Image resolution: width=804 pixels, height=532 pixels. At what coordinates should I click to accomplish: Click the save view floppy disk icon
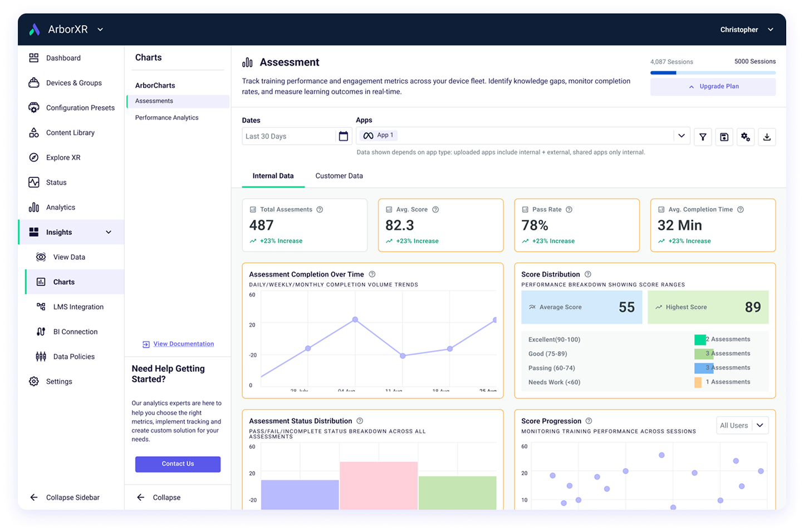pos(724,136)
